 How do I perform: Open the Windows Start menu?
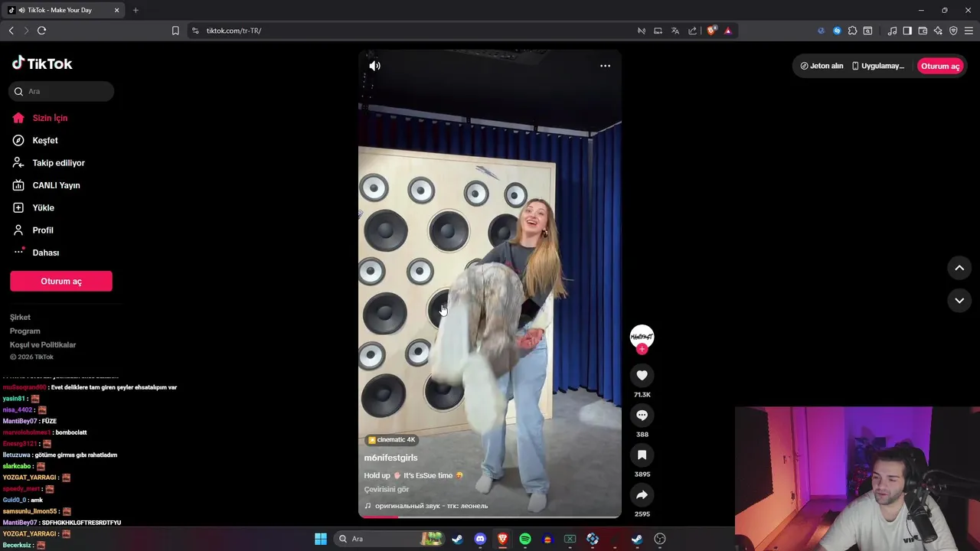[x=321, y=539]
